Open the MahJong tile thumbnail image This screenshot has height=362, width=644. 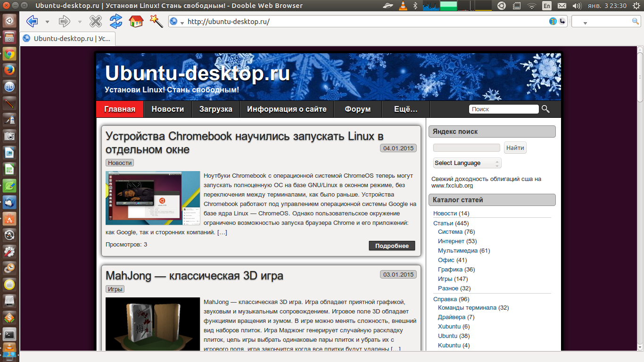153,324
